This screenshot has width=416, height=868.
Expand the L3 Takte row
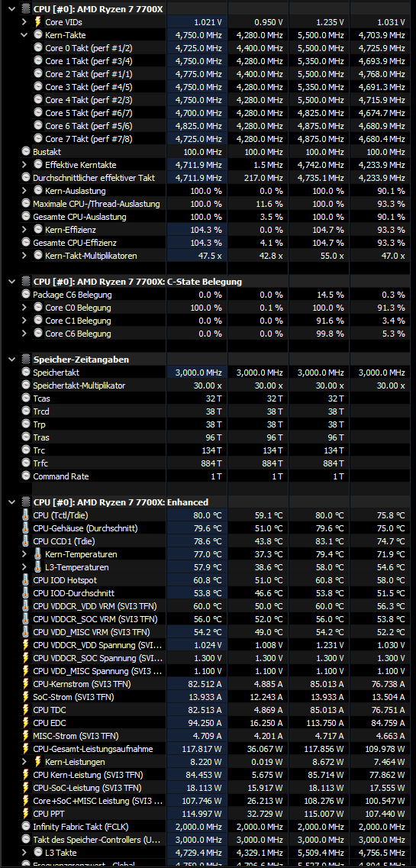tap(24, 853)
